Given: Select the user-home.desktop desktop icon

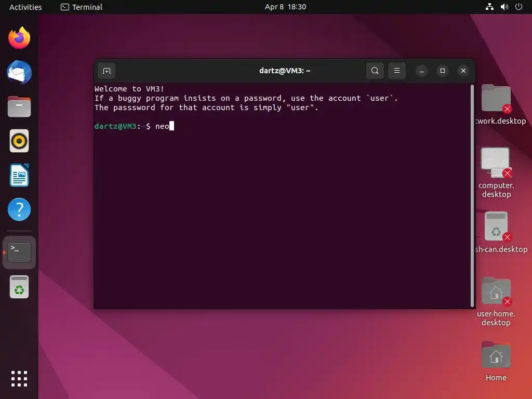Looking at the screenshot, I should click(x=496, y=302).
